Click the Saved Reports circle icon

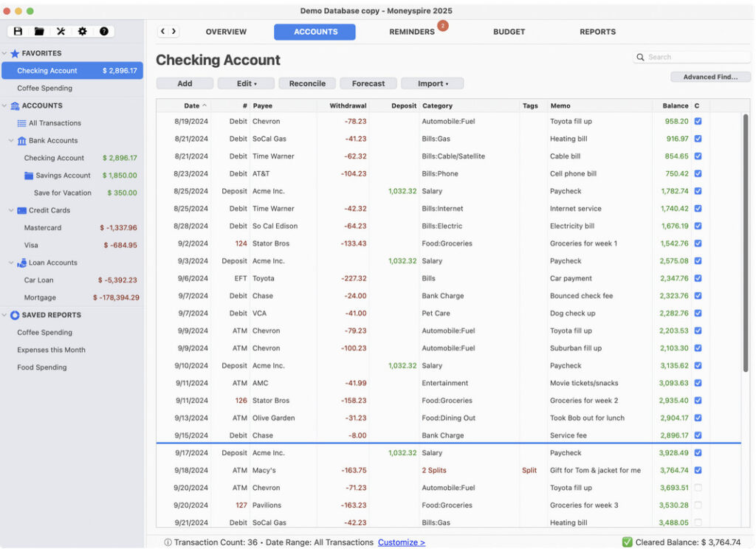(x=15, y=315)
